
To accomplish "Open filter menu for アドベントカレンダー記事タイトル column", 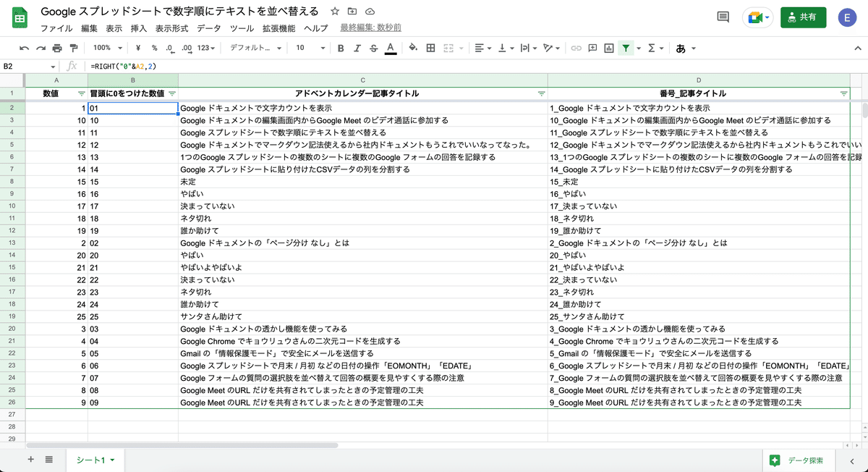I will click(x=541, y=94).
